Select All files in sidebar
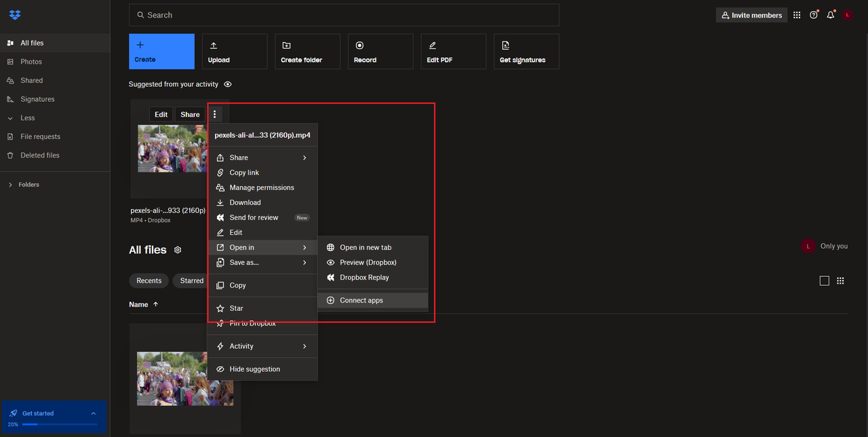 (x=55, y=43)
